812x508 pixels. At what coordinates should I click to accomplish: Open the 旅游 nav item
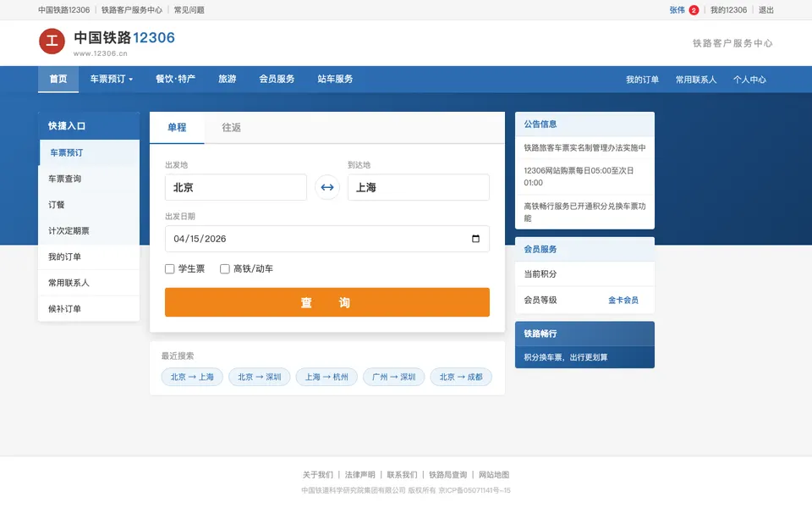coord(228,79)
